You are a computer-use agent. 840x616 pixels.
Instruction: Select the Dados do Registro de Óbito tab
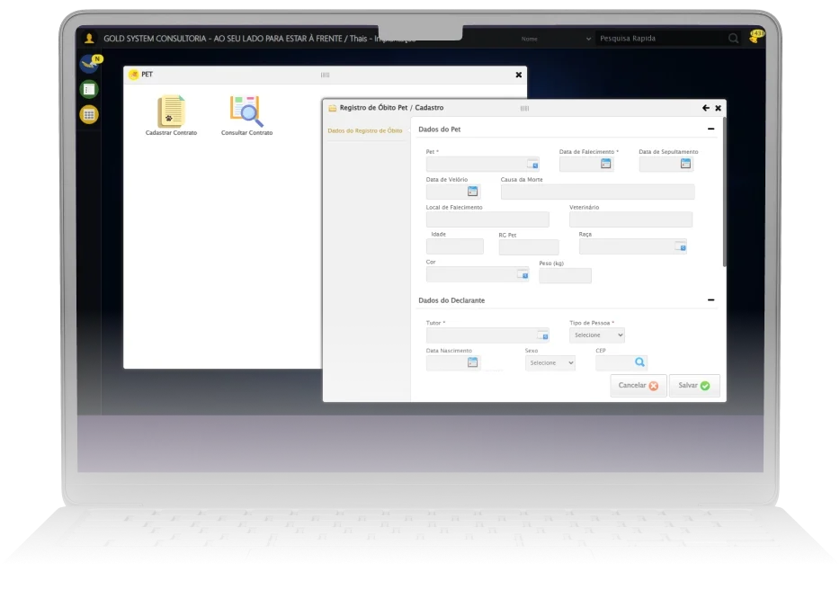365,130
